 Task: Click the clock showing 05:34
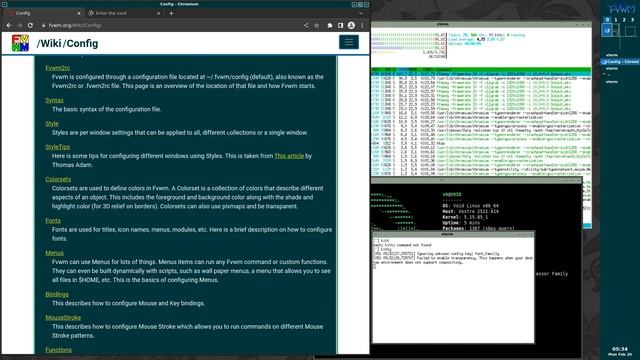(620, 349)
